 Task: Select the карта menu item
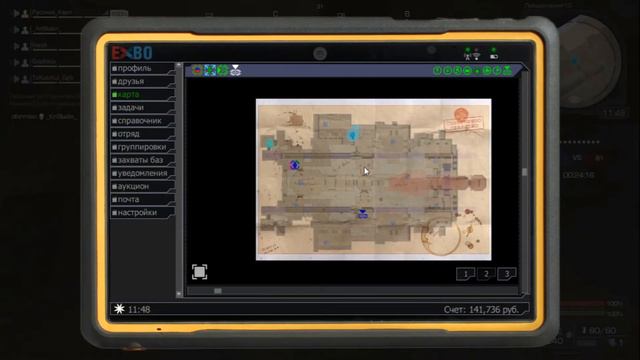point(142,94)
